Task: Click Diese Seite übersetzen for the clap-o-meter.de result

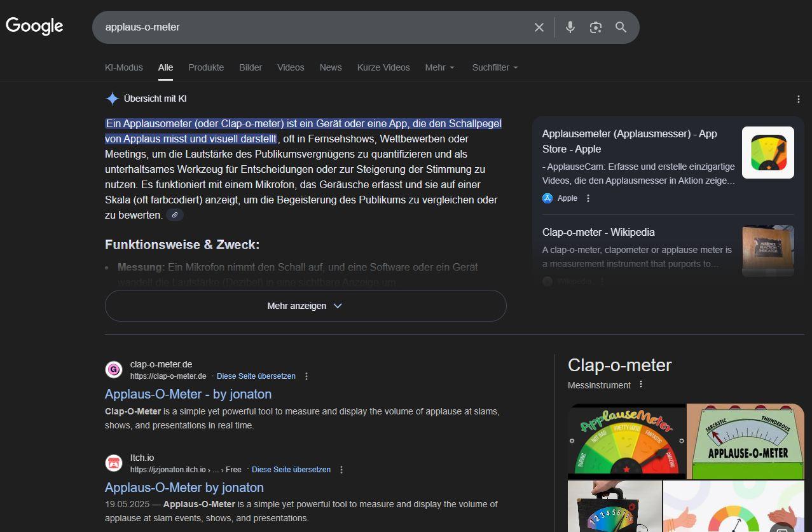Action: 256,376
